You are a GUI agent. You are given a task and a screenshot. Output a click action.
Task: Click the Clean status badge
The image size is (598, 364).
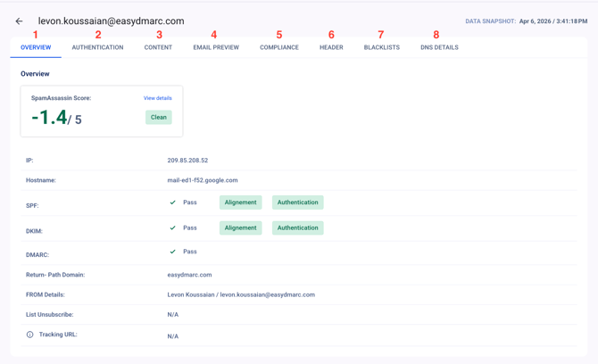click(159, 117)
